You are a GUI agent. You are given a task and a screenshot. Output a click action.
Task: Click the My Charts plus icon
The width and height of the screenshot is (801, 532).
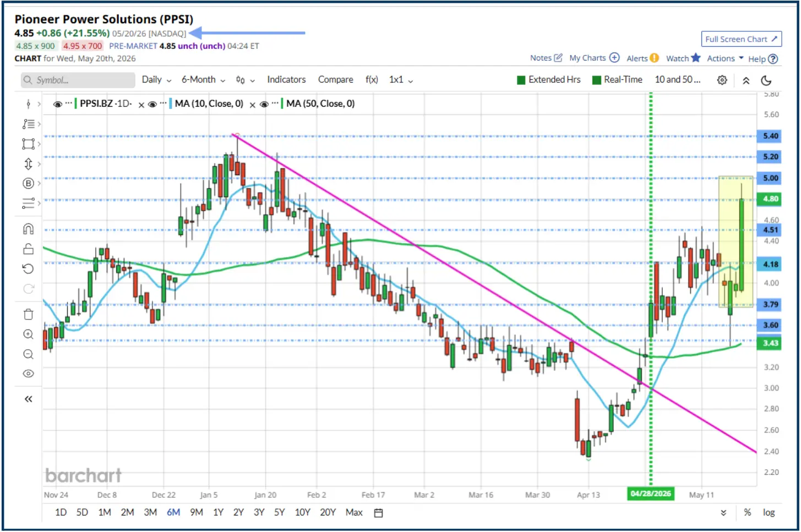click(614, 58)
